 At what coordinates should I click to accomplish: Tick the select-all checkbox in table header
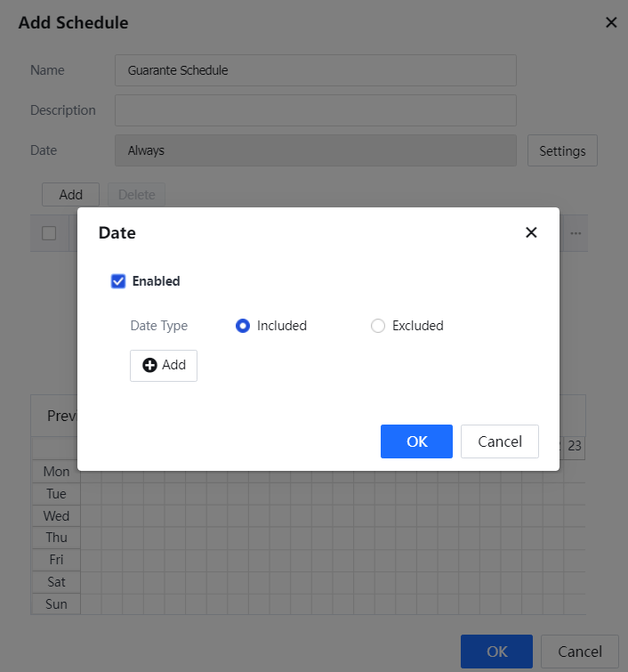pyautogui.click(x=50, y=233)
